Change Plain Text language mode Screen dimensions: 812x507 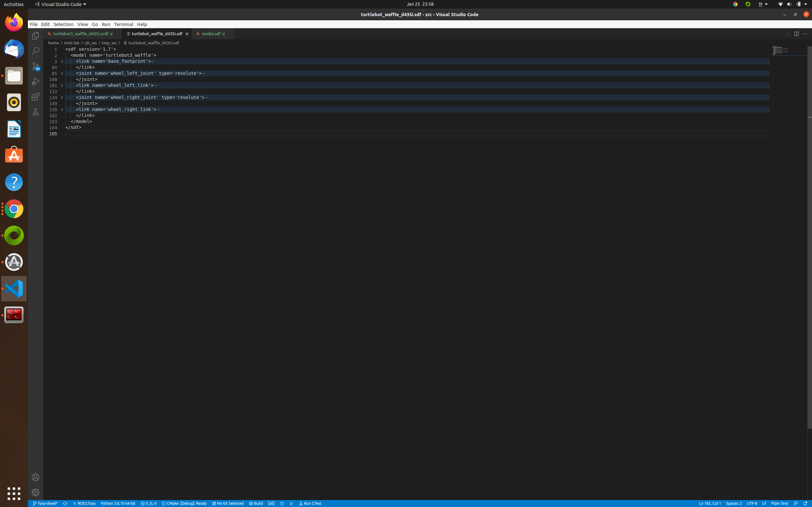point(779,503)
